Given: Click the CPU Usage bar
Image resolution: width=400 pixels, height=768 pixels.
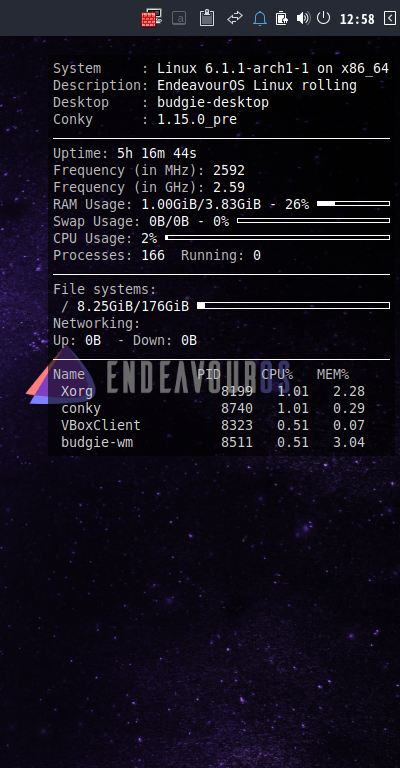Looking at the screenshot, I should [x=278, y=238].
